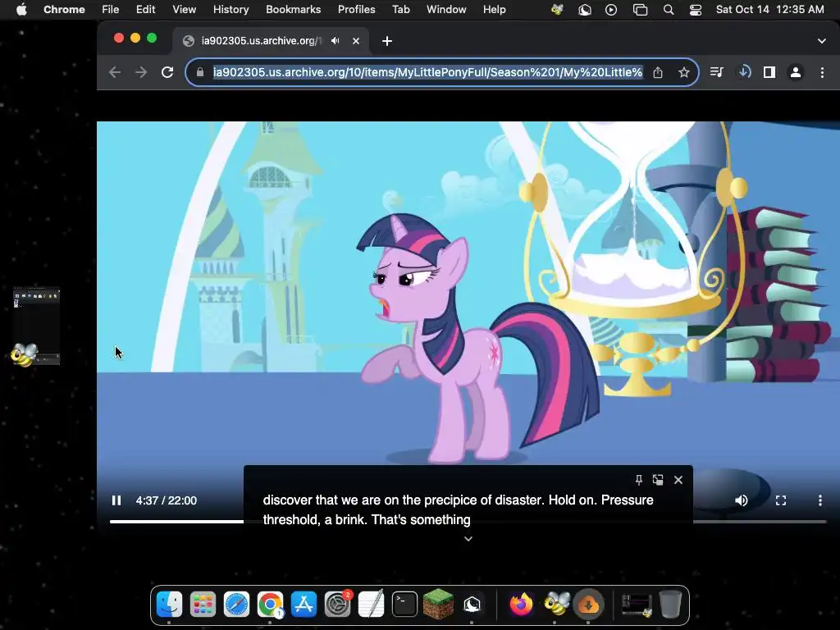Open Now Playing menu bar icon
This screenshot has width=840, height=630.
click(610, 10)
